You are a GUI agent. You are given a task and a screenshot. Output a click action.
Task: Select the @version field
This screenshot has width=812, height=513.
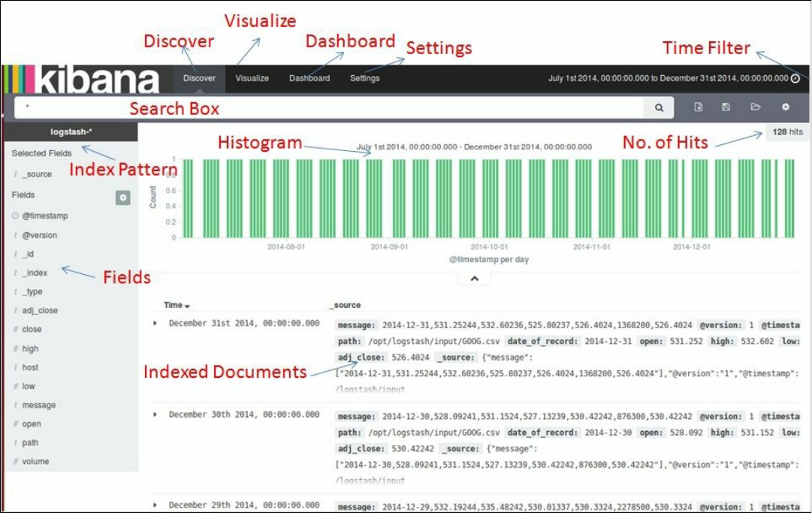(x=39, y=236)
